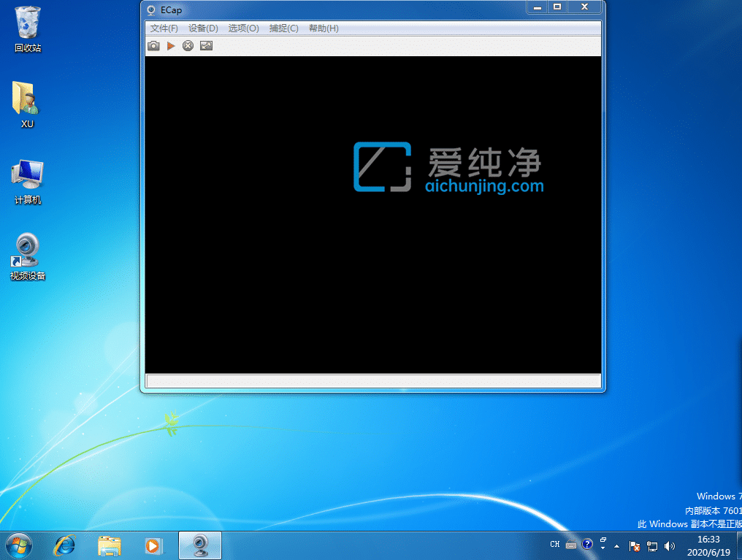
Task: Select the 视频设备 webcam shortcut icon
Action: (28, 256)
